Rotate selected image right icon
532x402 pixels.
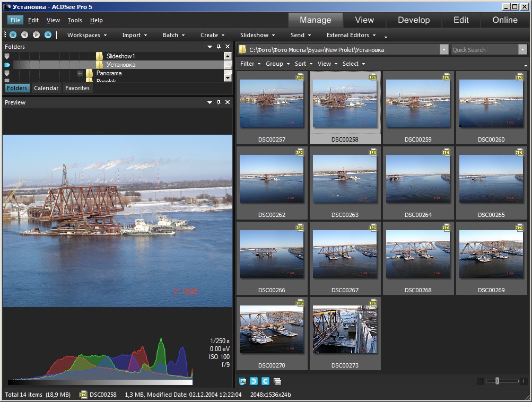265,381
